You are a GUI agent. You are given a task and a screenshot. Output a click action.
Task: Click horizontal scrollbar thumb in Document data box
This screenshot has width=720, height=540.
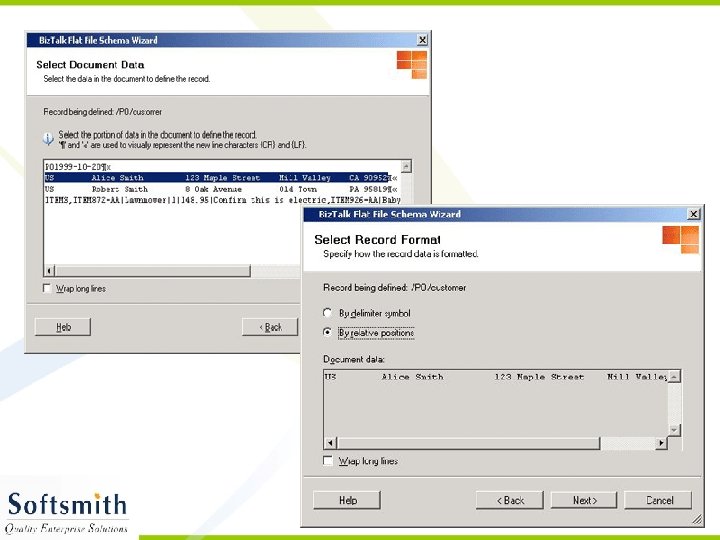pyautogui.click(x=468, y=443)
